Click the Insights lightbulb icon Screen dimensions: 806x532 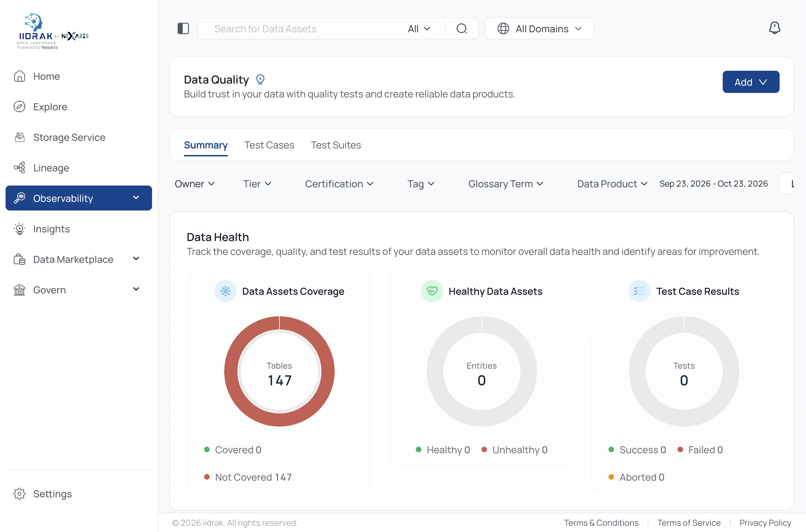[19, 229]
